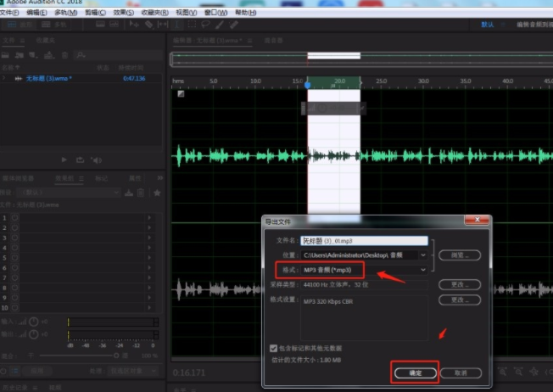The width and height of the screenshot is (553, 392).
Task: Toggle spectral frequency display icon
Action: (101, 25)
